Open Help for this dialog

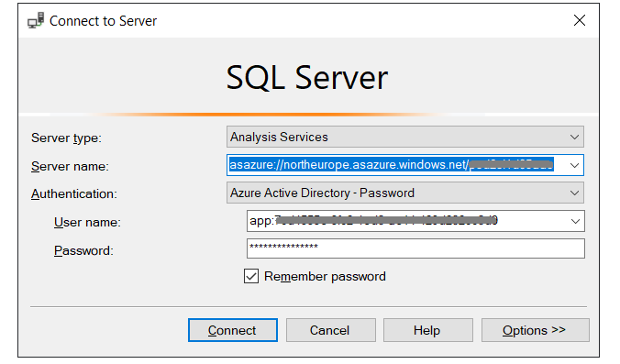[427, 330]
